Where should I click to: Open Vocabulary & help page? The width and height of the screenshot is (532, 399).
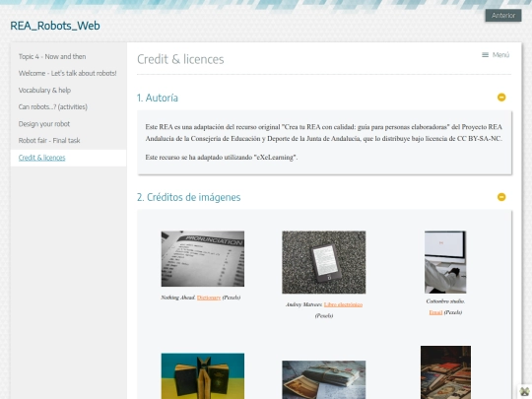44,91
